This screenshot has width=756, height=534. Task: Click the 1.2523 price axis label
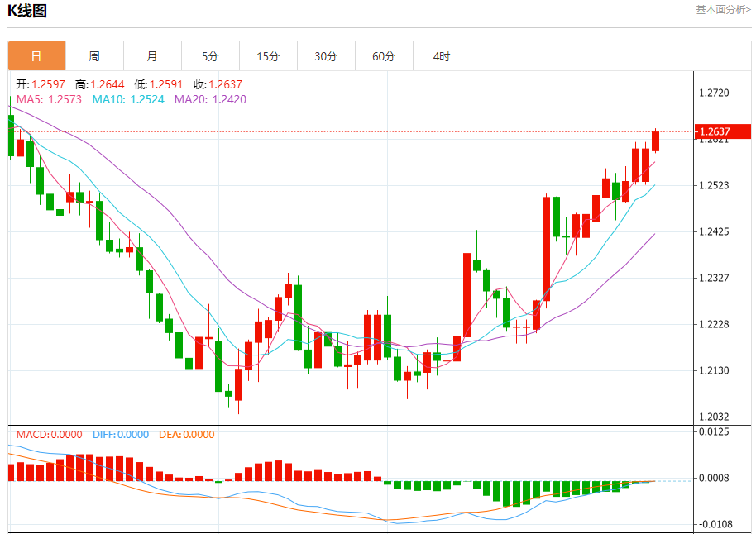[714, 185]
